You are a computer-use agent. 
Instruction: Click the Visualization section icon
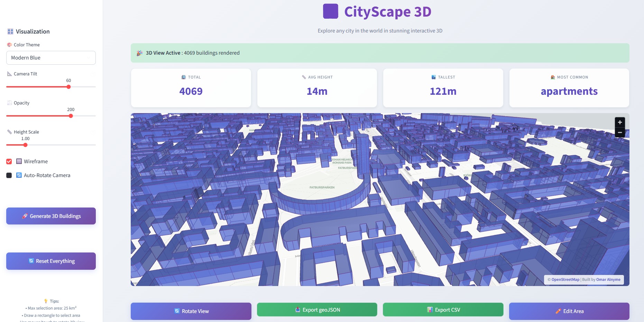click(10, 31)
